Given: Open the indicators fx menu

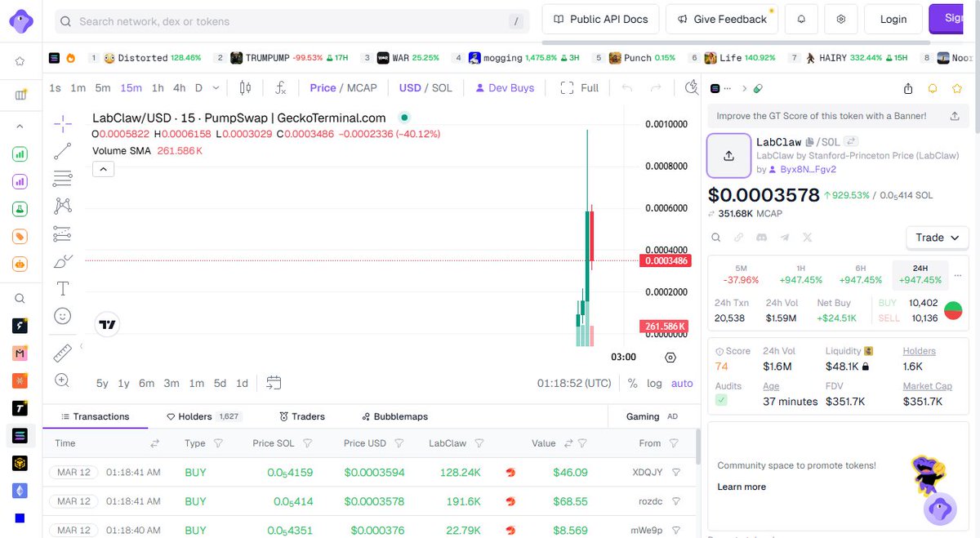Looking at the screenshot, I should click(x=280, y=87).
